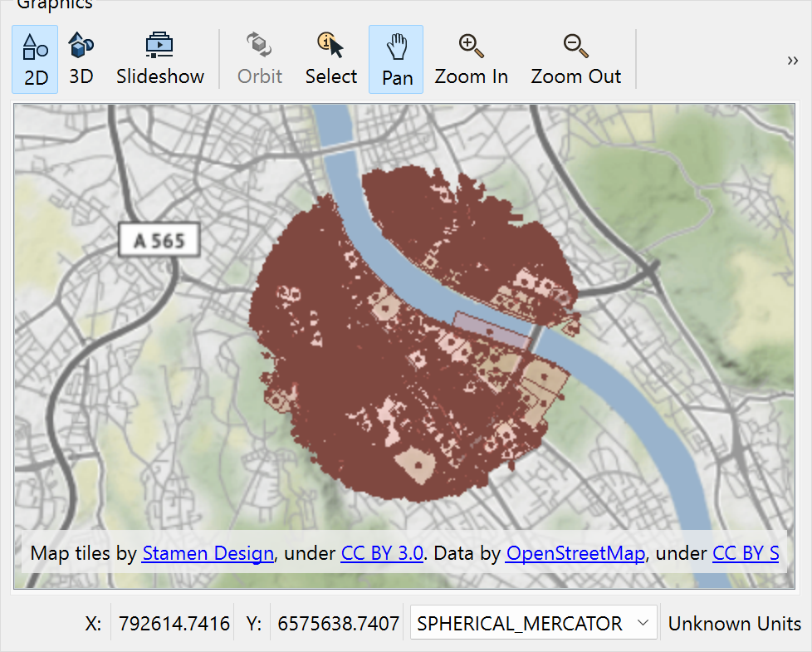The height and width of the screenshot is (652, 812).
Task: Select the pink rectangle crossing the river
Action: pyautogui.click(x=492, y=330)
